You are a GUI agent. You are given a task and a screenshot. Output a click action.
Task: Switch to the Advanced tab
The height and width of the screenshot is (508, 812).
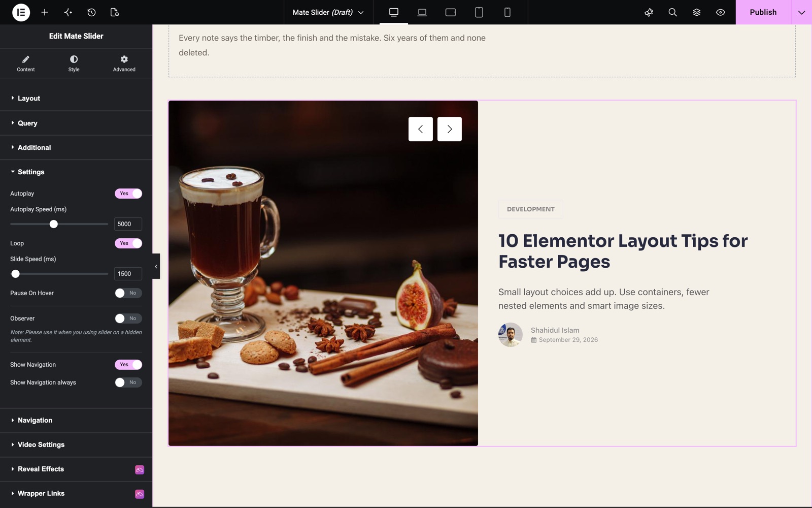point(124,63)
